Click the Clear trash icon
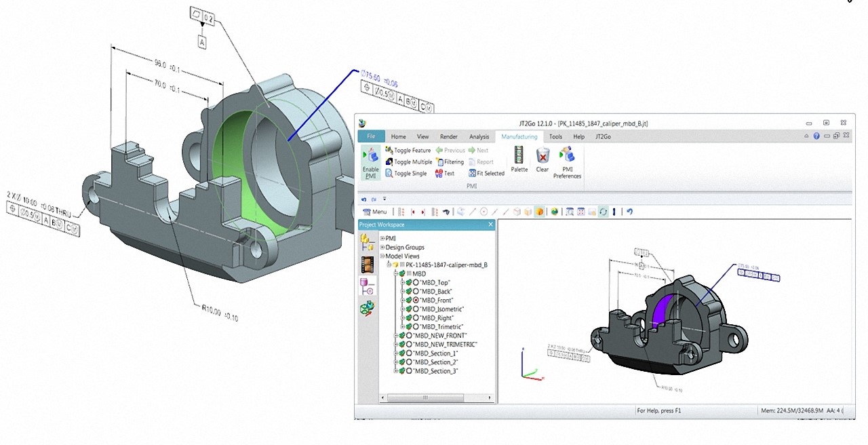The height and width of the screenshot is (445, 868). tap(542, 155)
